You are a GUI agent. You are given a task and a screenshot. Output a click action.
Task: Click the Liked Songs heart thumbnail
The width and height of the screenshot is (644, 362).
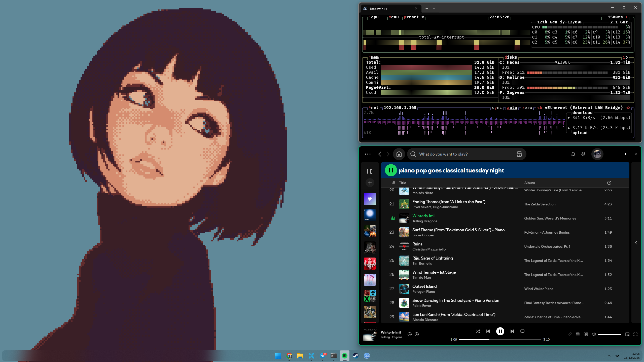370,199
